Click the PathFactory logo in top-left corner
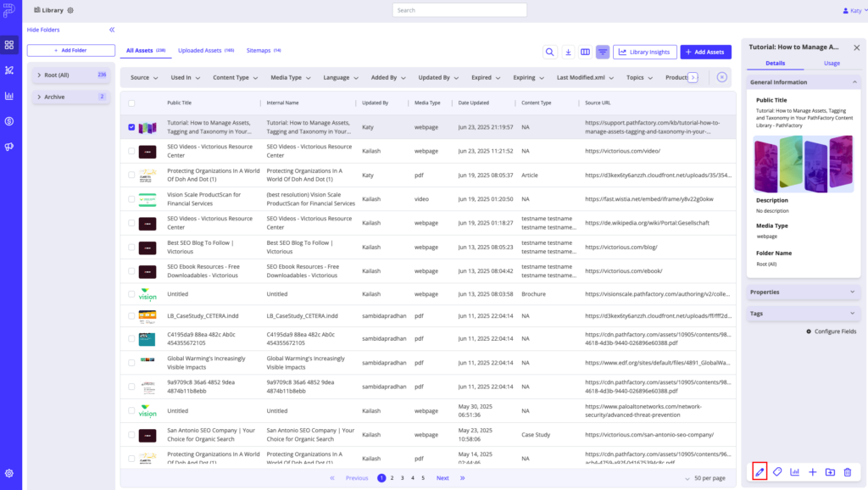The image size is (868, 490). point(9,10)
